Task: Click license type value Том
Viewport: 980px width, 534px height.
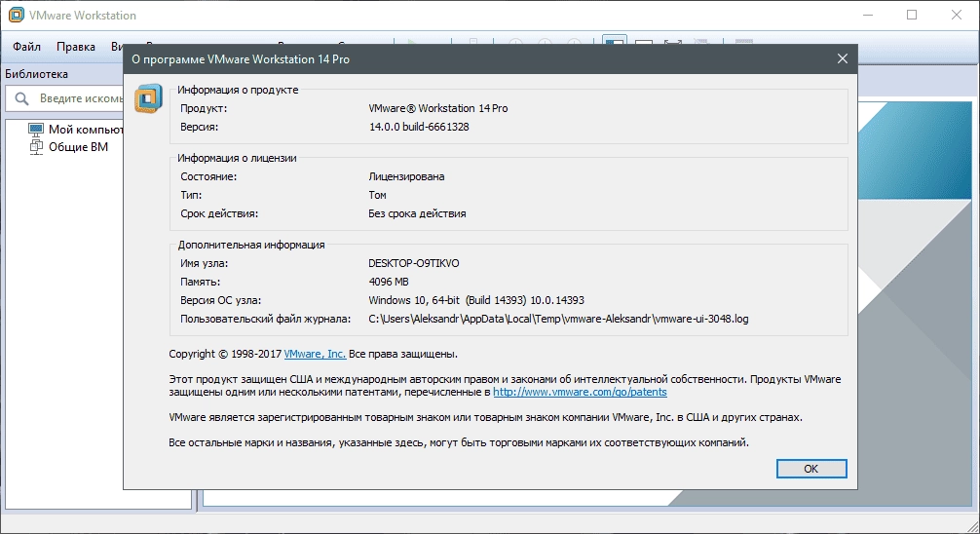Action: (378, 195)
